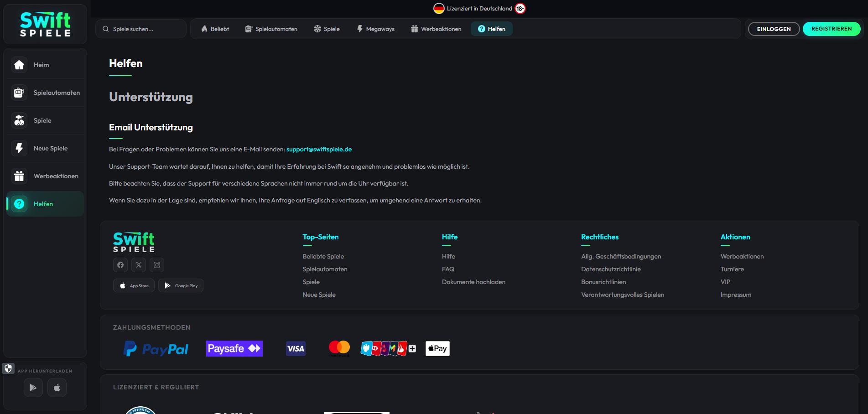The image size is (868, 414).
Task: Open the Spiele tab in top navigation
Action: point(327,29)
